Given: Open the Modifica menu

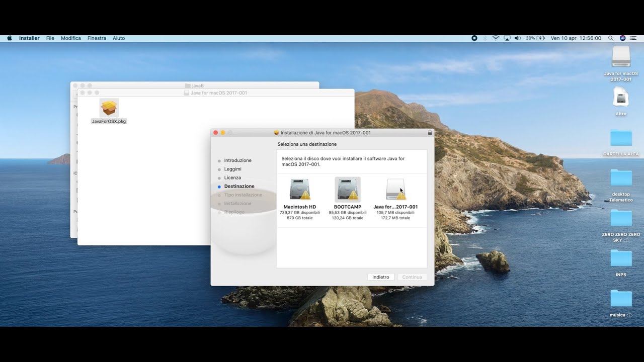Looking at the screenshot, I should click(x=71, y=38).
